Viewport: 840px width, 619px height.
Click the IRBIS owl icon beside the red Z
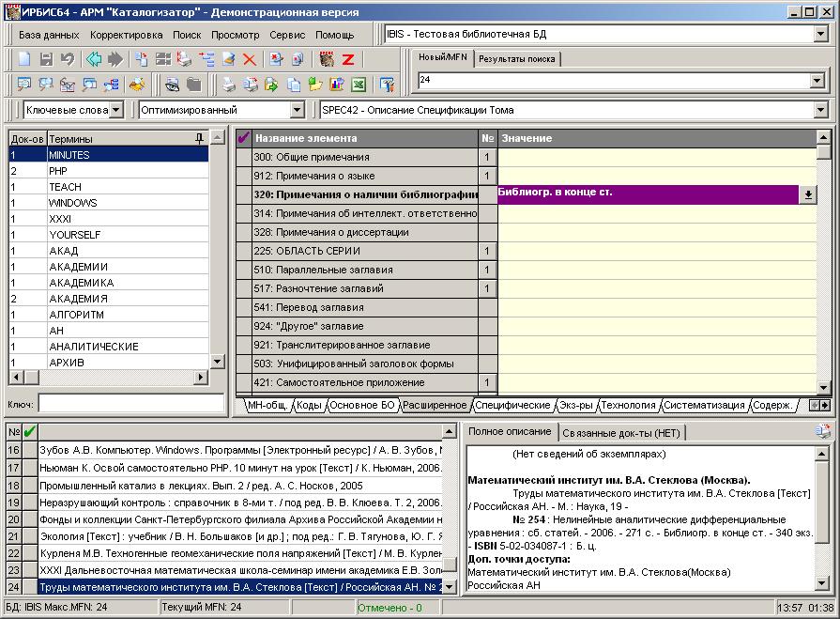coord(327,59)
